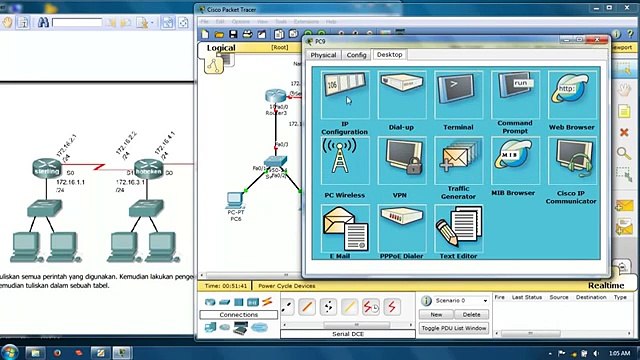Click Toggle PDU List Window button

pos(454,328)
